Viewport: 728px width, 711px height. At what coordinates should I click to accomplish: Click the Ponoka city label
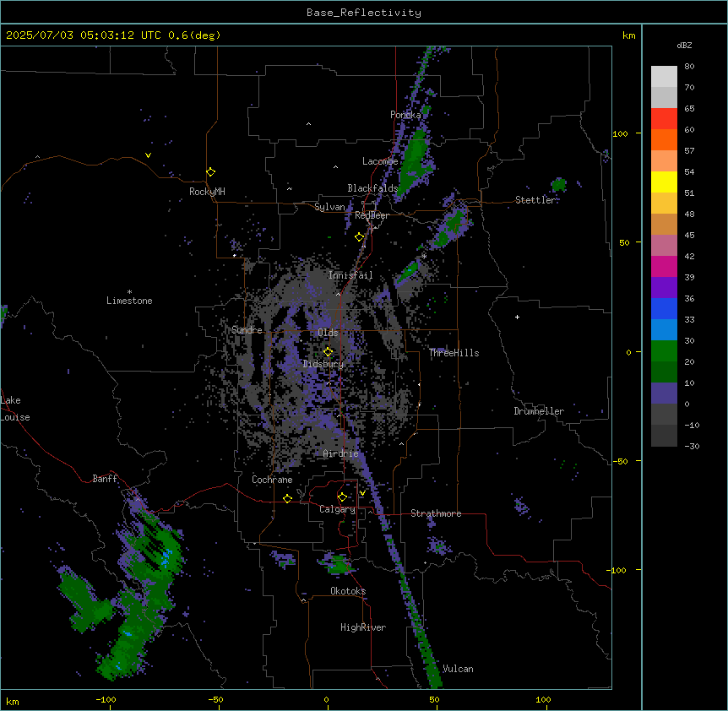click(x=405, y=115)
